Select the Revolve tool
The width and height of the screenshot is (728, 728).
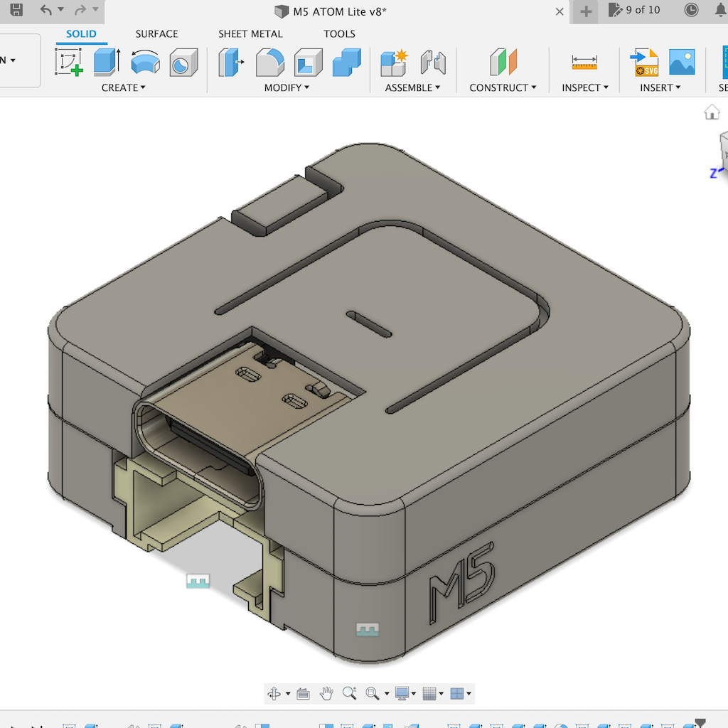(146, 63)
